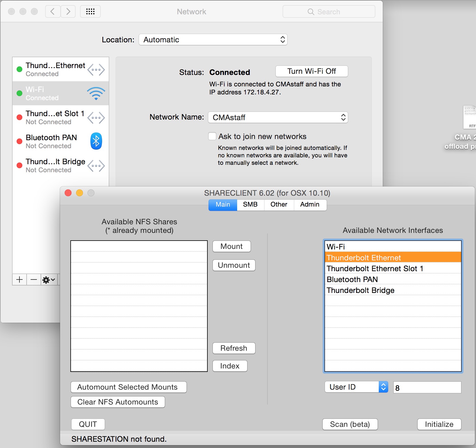Select Bluetooth PAN in interfaces list
Screen dimensions: 476x448
click(x=393, y=279)
